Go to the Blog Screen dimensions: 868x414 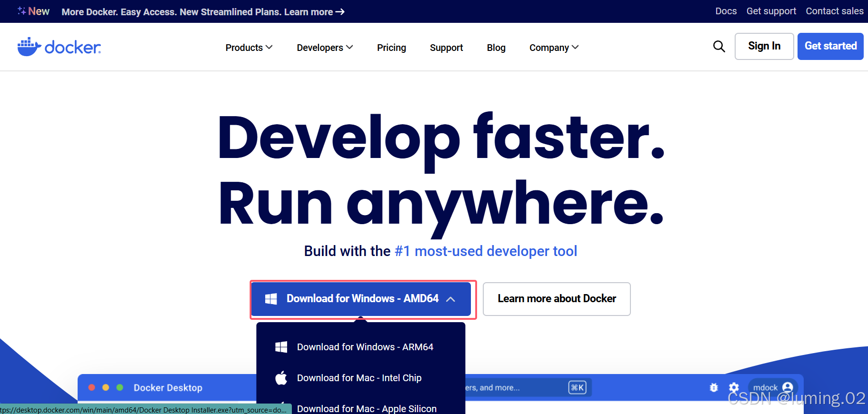coord(496,48)
